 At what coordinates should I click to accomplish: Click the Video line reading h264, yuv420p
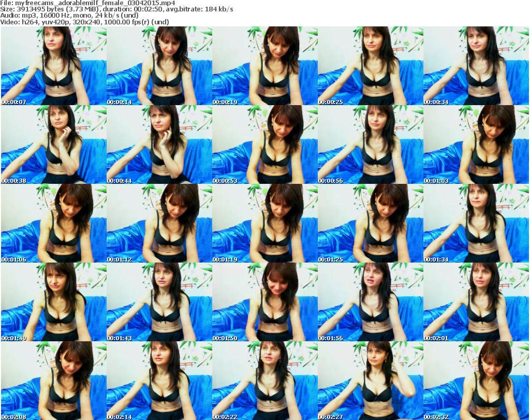tap(84, 22)
